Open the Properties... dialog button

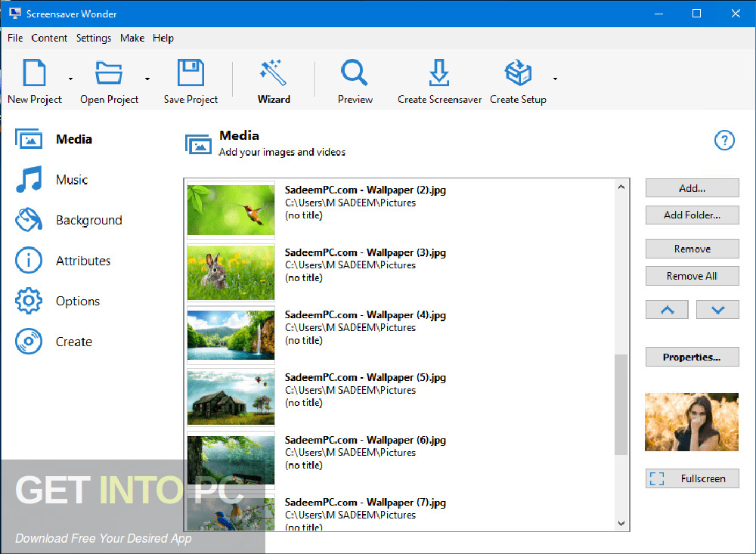click(692, 357)
